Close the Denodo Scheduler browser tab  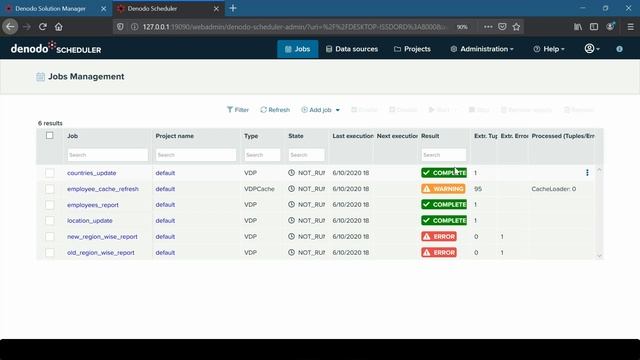(x=216, y=9)
